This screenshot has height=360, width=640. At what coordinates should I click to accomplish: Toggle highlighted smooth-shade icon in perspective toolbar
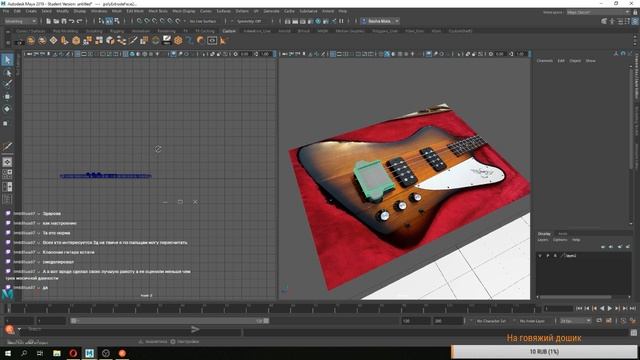[387, 54]
